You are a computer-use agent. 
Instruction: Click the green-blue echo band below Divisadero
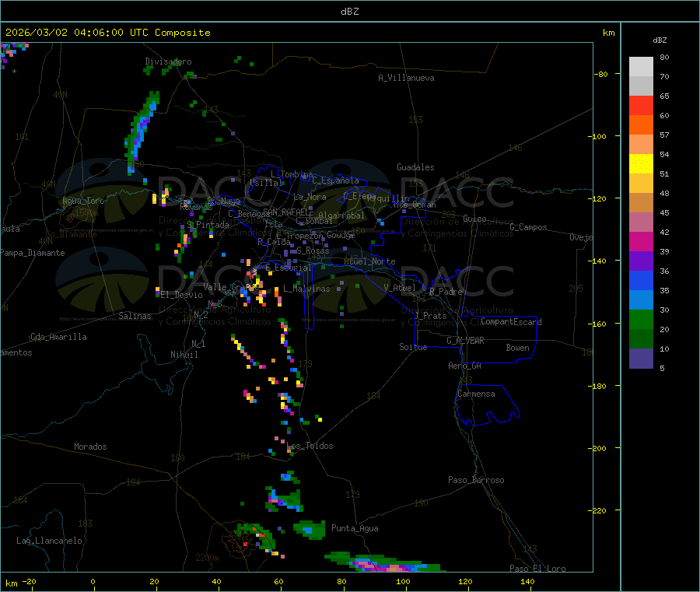141,132
